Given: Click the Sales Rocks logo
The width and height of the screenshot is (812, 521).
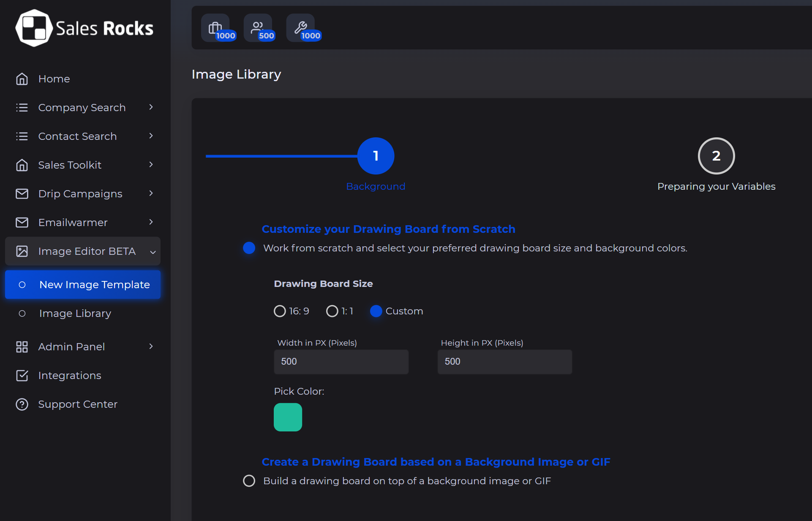Looking at the screenshot, I should pyautogui.click(x=84, y=28).
